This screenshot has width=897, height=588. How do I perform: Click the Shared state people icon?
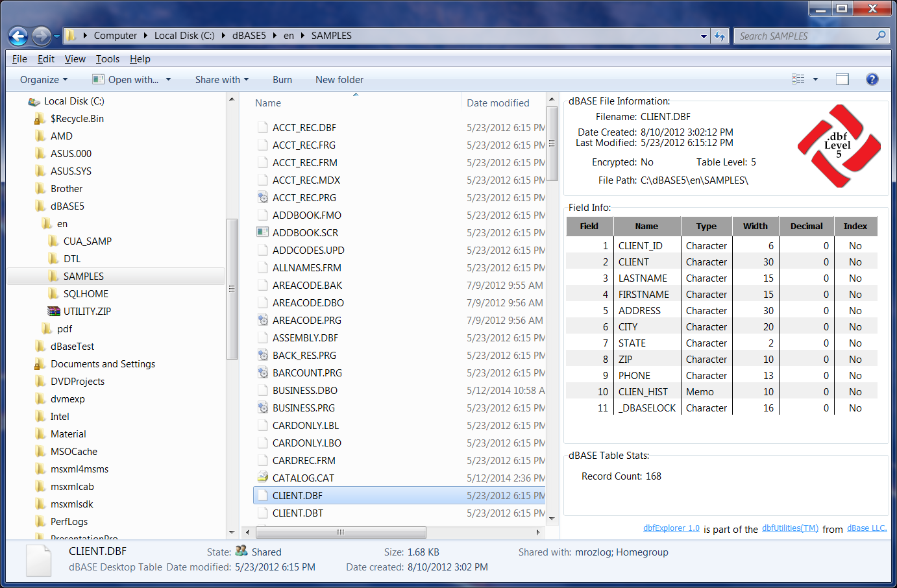tap(241, 551)
